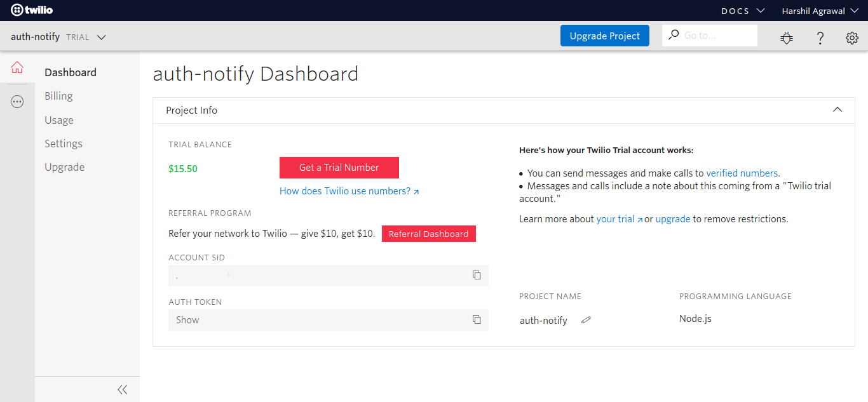Image resolution: width=868 pixels, height=402 pixels.
Task: Open How does Twilio use numbers link
Action: [x=349, y=191]
